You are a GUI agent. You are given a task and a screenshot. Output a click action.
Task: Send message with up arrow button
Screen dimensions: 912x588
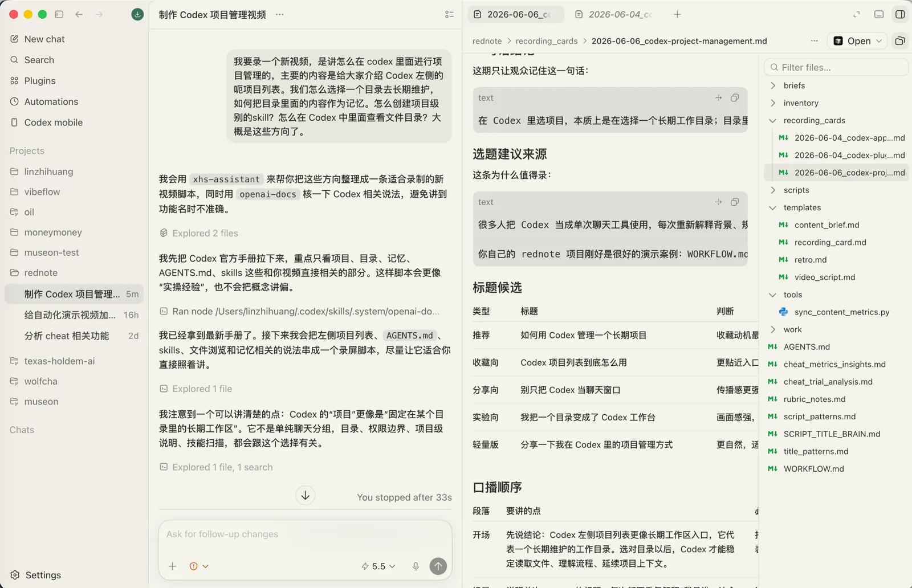pos(438,566)
